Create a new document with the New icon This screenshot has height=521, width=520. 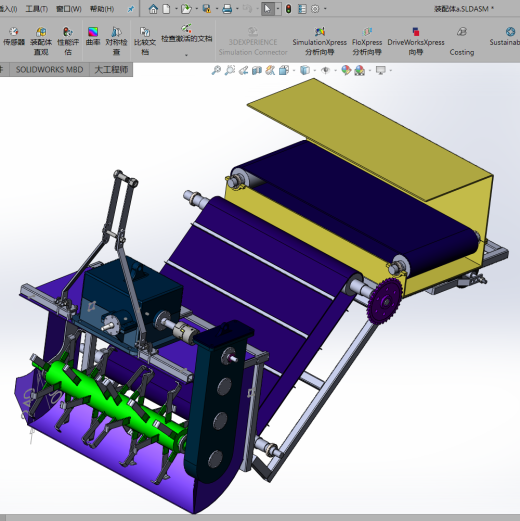[166, 9]
